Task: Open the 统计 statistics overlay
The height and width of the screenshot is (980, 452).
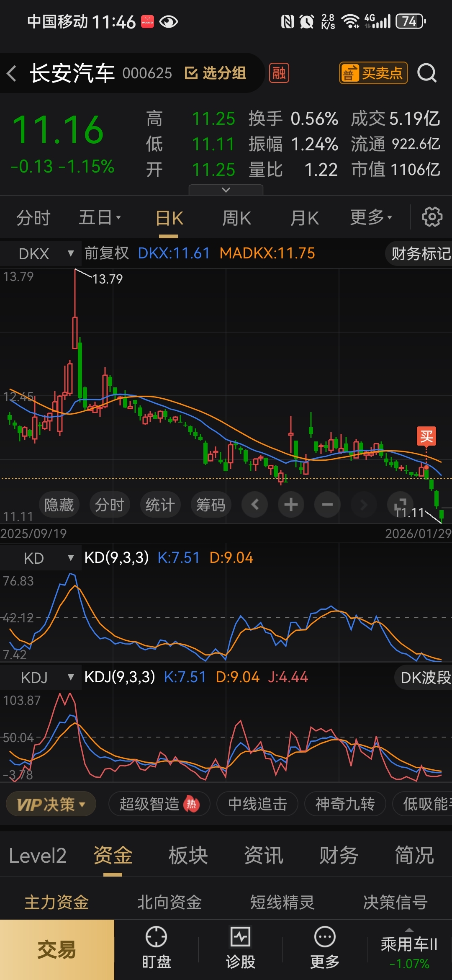Action: tap(160, 505)
